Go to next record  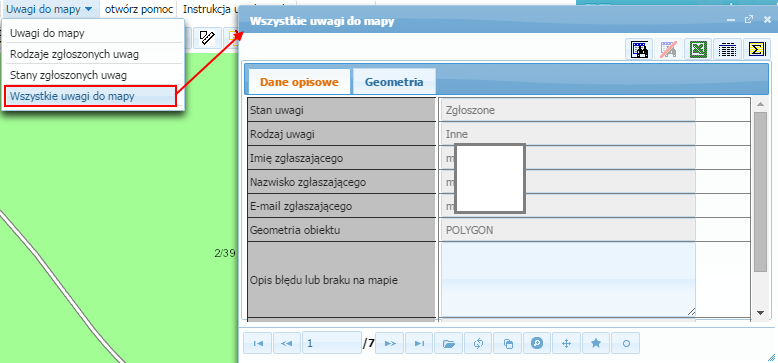tap(390, 343)
